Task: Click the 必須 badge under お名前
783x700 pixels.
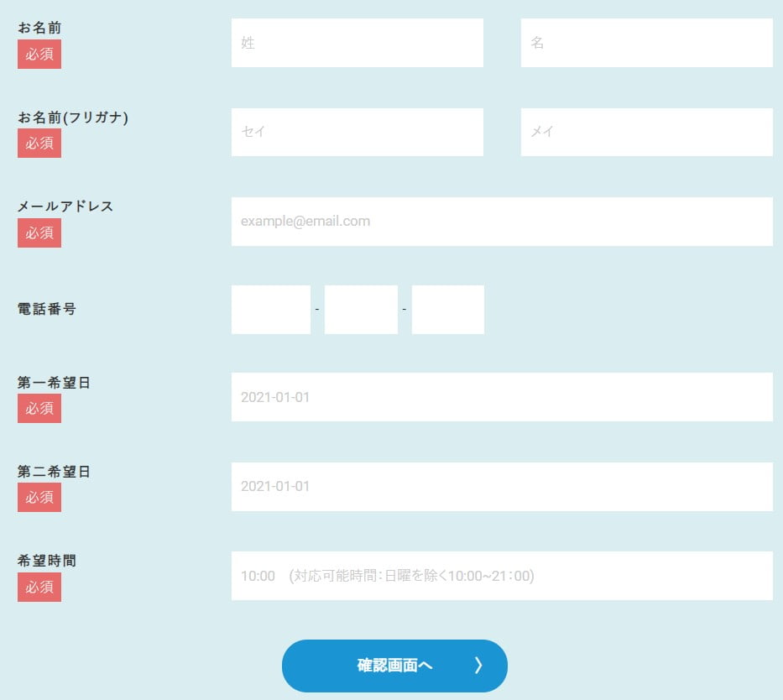Action: [x=39, y=54]
